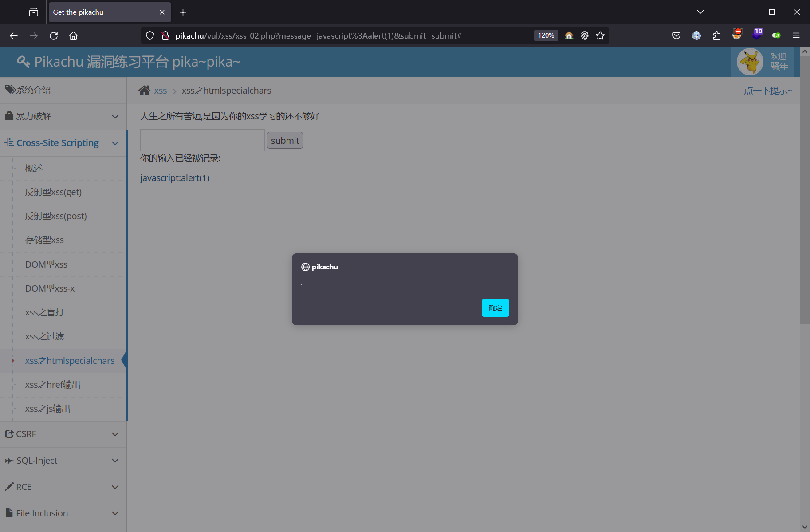Collapse the Cross-Site Scripting section chevron
810x532 pixels.
pyautogui.click(x=115, y=143)
